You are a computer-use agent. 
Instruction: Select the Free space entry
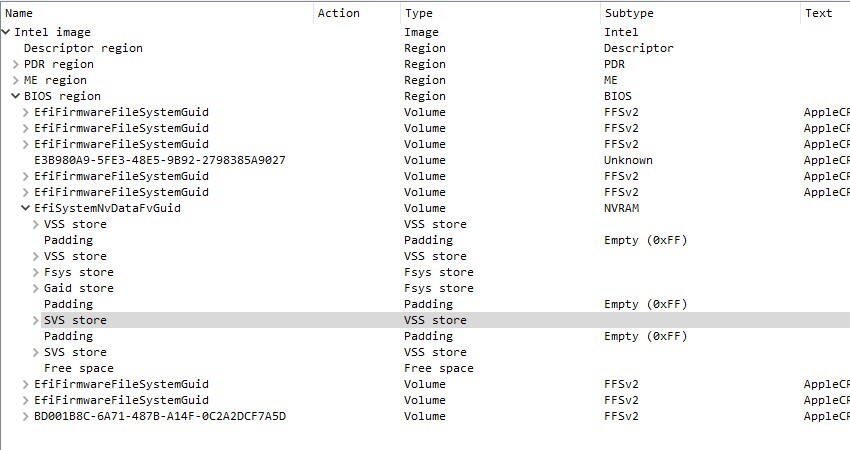[x=78, y=368]
